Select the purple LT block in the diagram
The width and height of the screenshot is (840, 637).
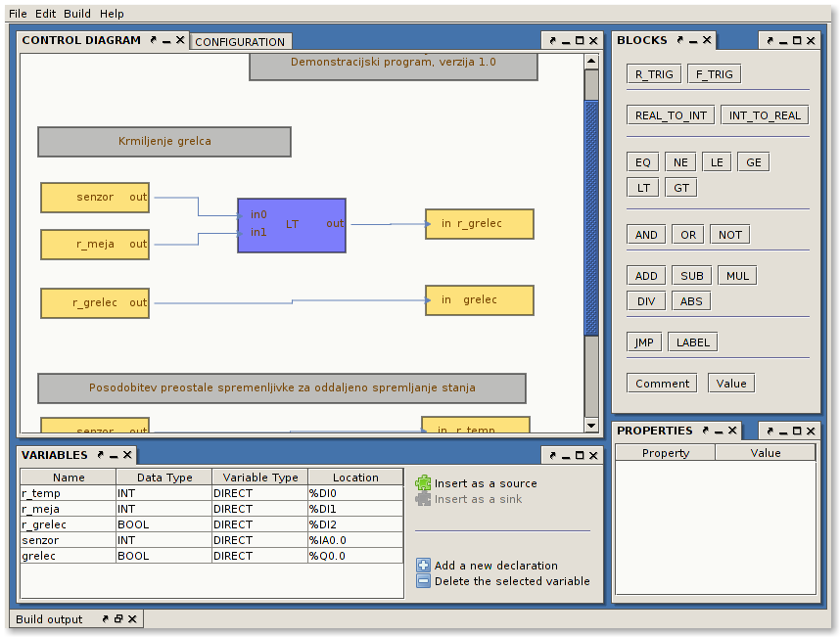[x=292, y=225]
